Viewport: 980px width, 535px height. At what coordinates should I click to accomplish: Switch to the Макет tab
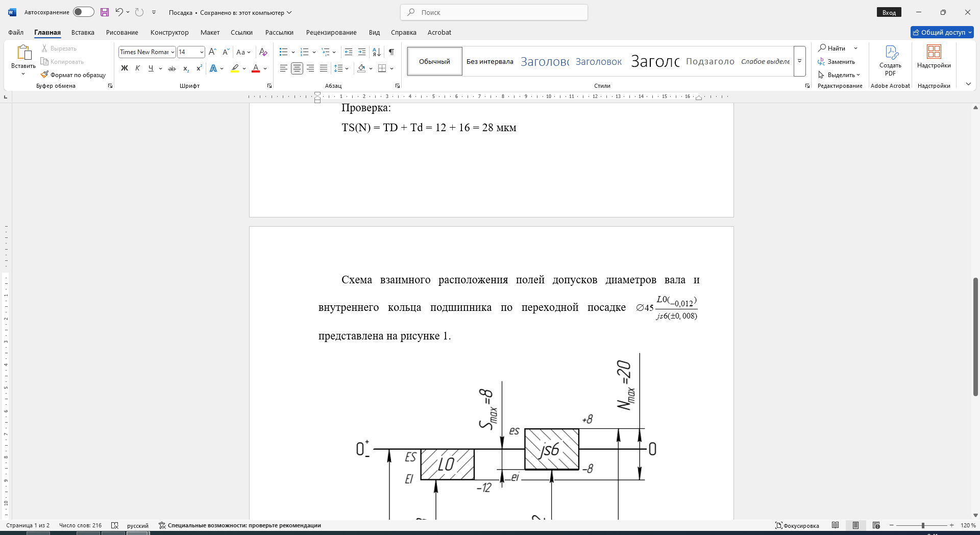click(x=210, y=32)
